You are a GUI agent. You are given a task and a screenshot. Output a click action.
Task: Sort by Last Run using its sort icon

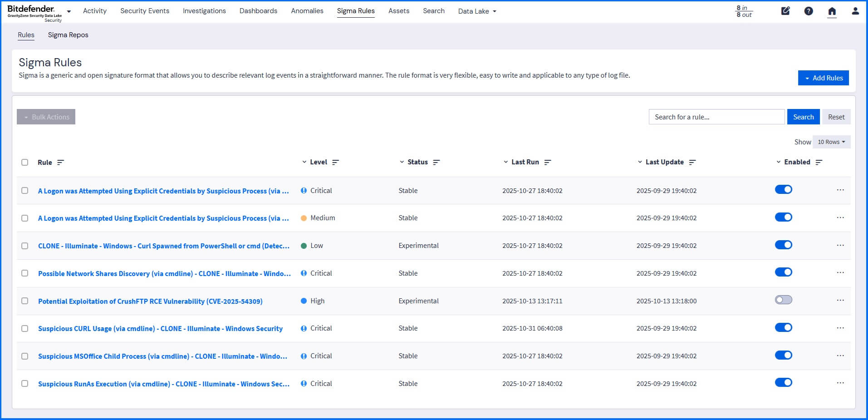[548, 162]
